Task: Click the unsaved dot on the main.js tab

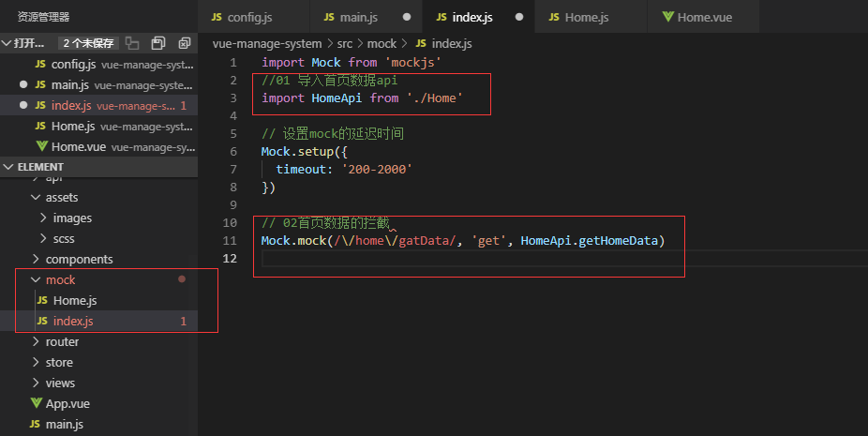Action: pyautogui.click(x=407, y=17)
